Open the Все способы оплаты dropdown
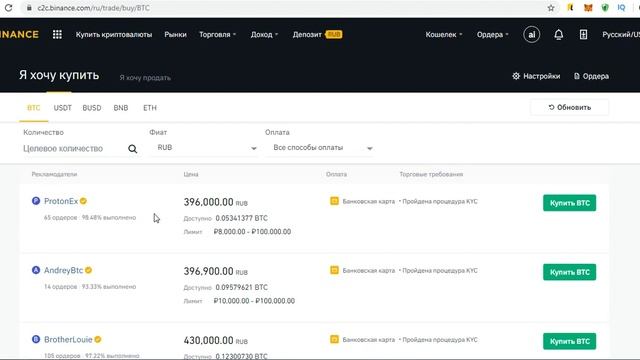Image resolution: width=640 pixels, height=360 pixels. (x=320, y=148)
